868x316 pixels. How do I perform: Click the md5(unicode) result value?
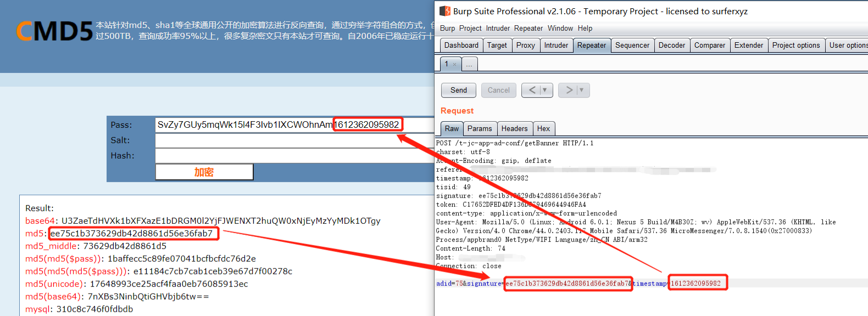tap(169, 284)
